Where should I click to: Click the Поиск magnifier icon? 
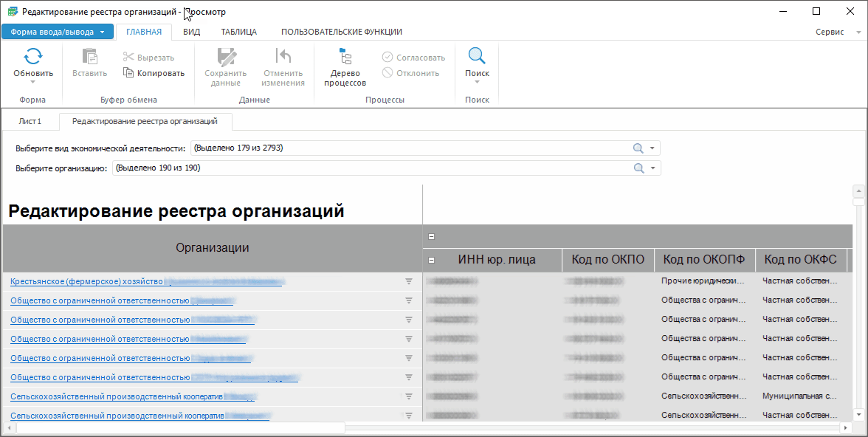[x=477, y=57]
